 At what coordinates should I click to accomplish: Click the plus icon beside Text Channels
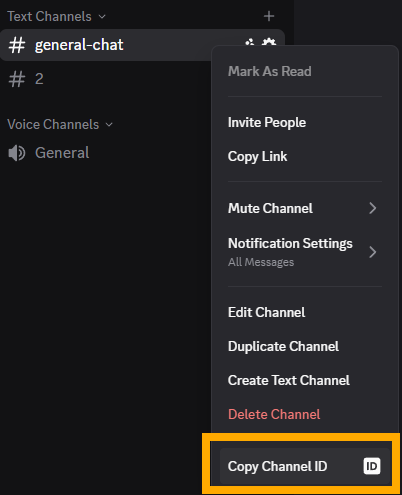[269, 16]
